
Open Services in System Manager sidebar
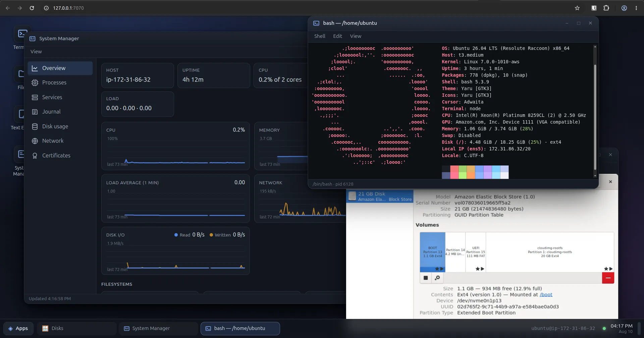tap(60, 97)
